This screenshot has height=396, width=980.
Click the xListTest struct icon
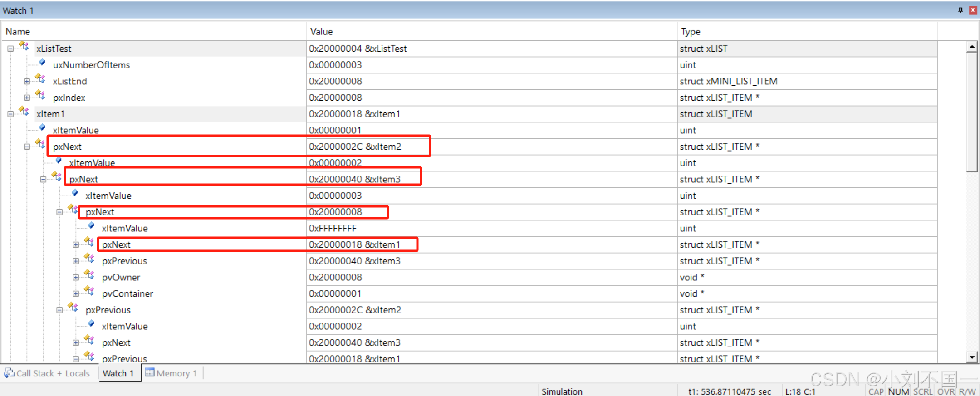click(x=24, y=46)
